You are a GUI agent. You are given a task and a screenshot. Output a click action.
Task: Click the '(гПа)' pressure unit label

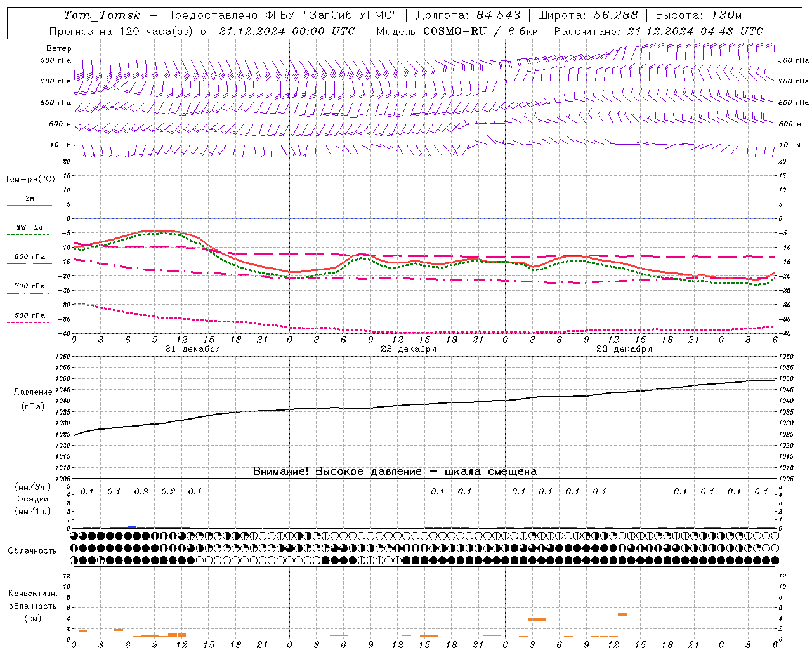pyautogui.click(x=33, y=407)
